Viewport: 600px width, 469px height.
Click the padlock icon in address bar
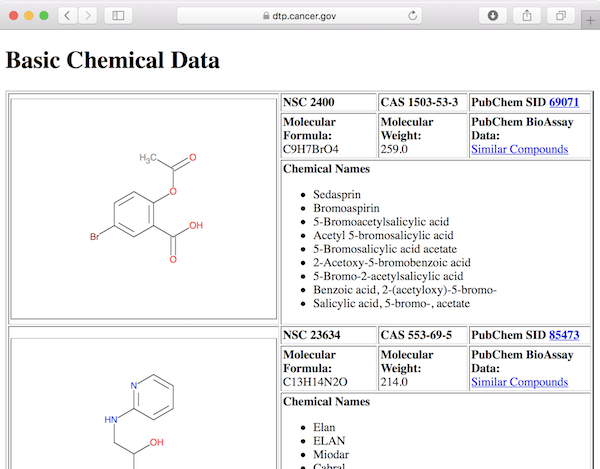pyautogui.click(x=266, y=16)
